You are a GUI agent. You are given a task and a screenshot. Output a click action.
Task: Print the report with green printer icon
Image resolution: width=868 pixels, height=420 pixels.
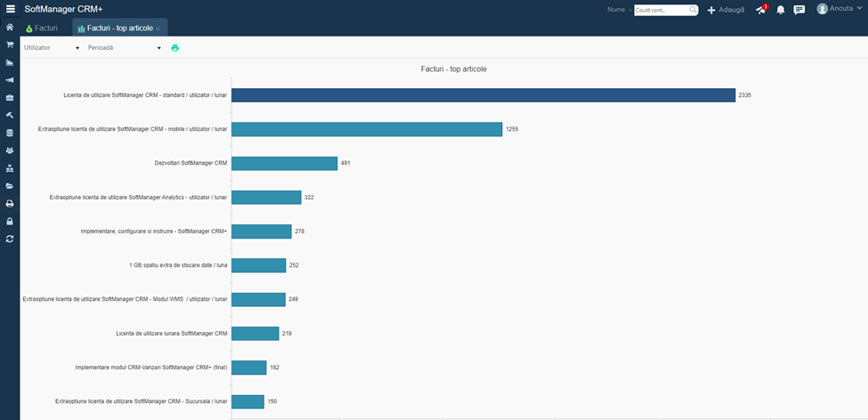pos(174,48)
